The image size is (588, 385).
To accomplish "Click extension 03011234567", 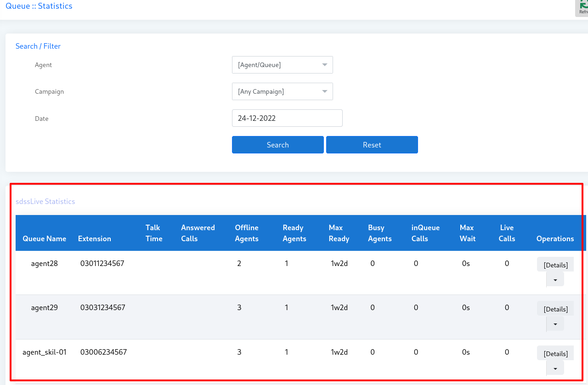I will click(102, 263).
